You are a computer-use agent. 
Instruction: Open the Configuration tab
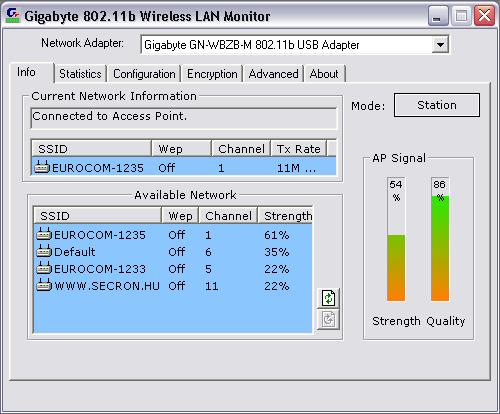pyautogui.click(x=144, y=74)
